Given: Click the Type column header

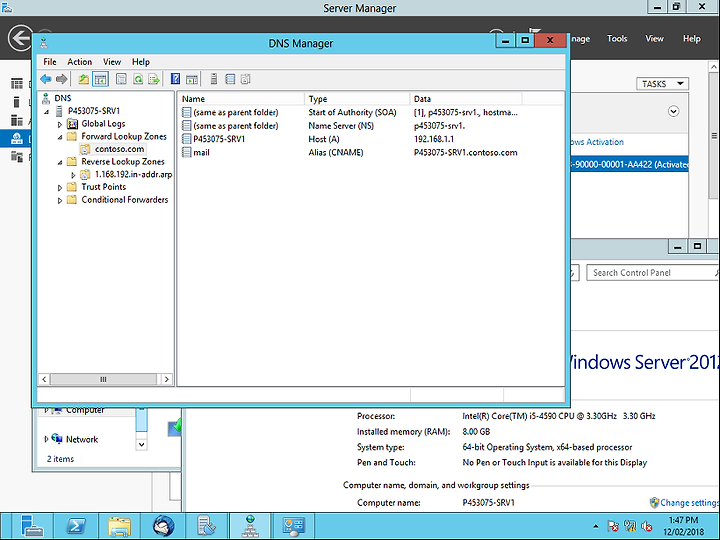Looking at the screenshot, I should point(357,99).
